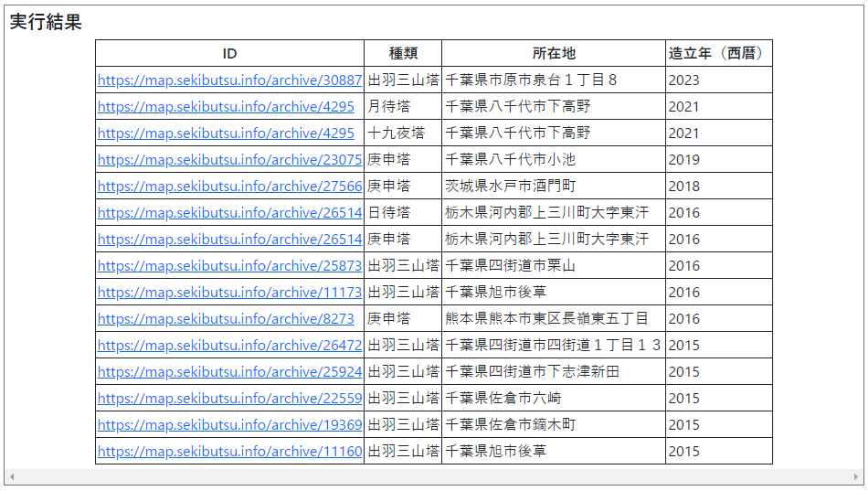
Task: Open archive/4295 link in 月待塔 row
Action: coord(226,107)
